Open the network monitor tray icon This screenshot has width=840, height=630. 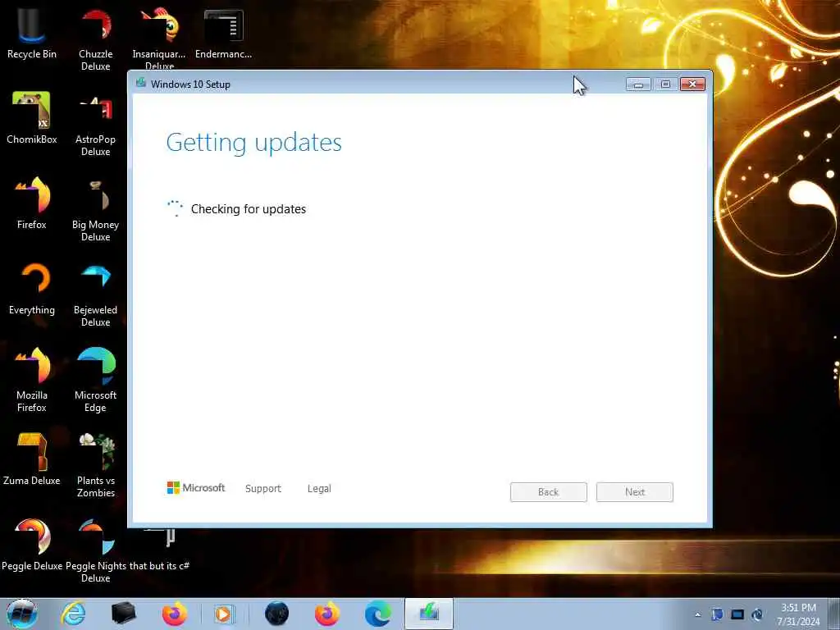[737, 614]
